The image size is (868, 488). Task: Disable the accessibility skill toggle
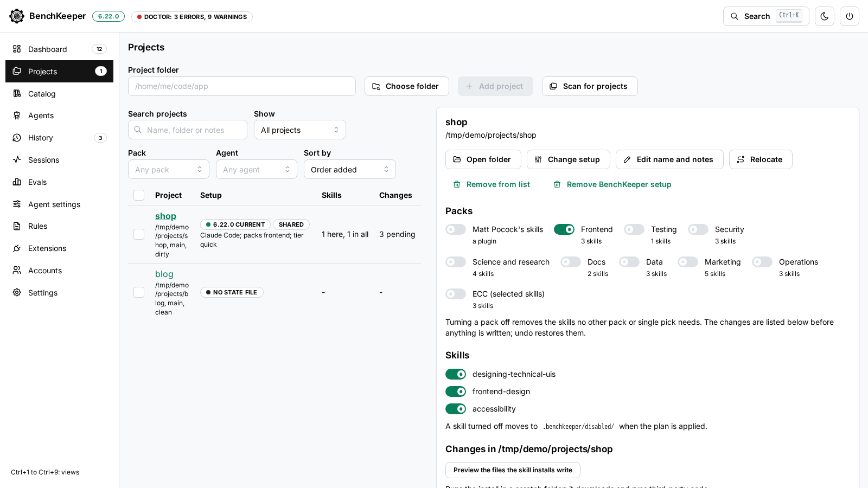pyautogui.click(x=456, y=409)
